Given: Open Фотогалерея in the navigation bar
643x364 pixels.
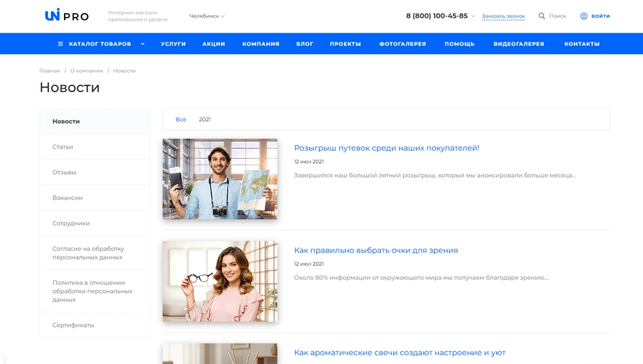Looking at the screenshot, I should pos(403,44).
